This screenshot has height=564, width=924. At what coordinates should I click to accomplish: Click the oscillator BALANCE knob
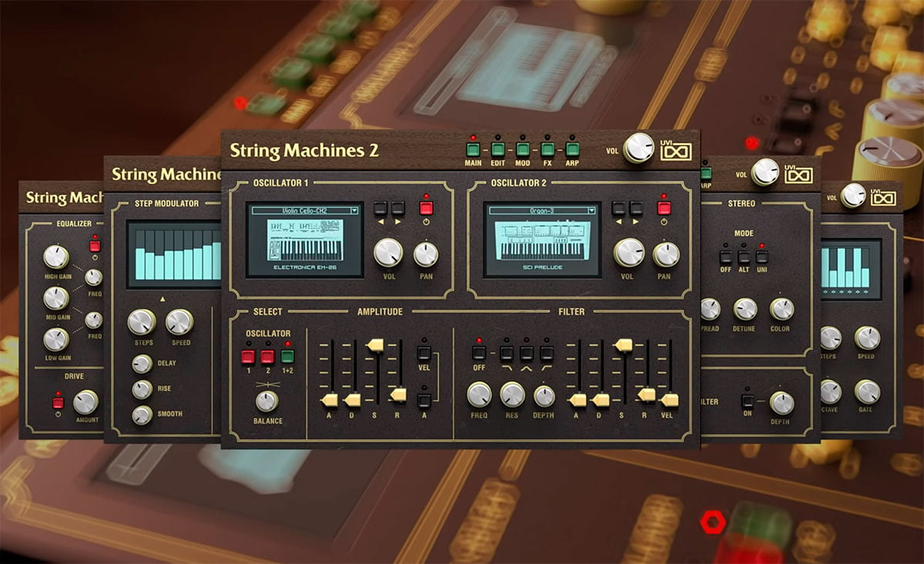click(267, 401)
